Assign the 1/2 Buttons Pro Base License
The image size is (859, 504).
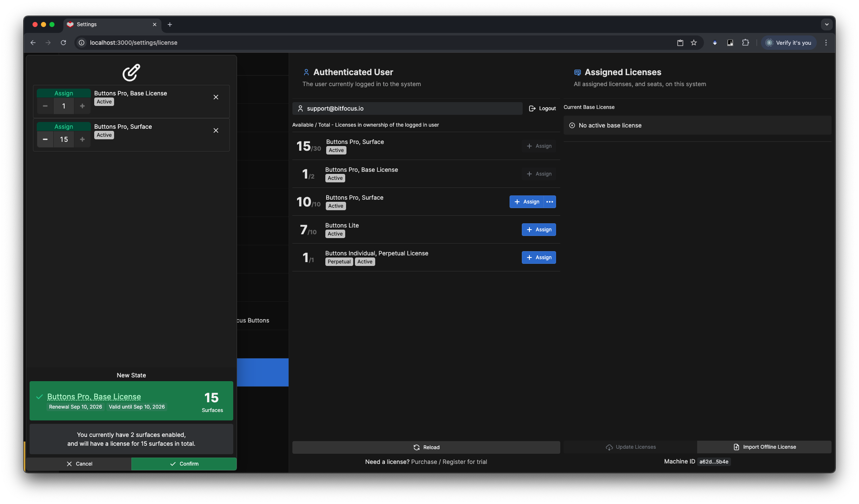(539, 174)
